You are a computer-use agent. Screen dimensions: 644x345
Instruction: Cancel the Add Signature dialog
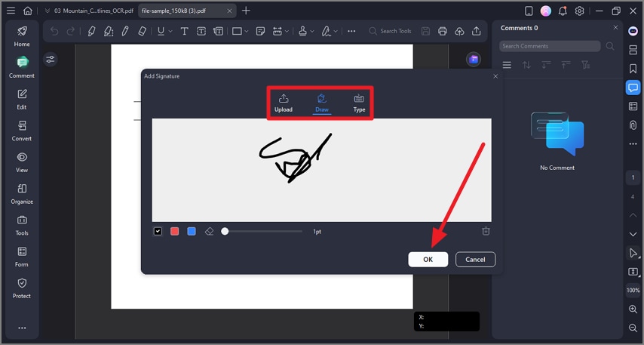(475, 260)
